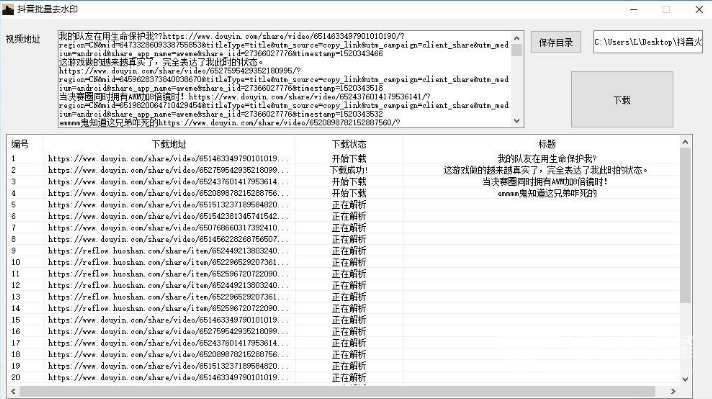This screenshot has height=399, width=712.
Task: Focus the save directory path field
Action: click(x=648, y=42)
